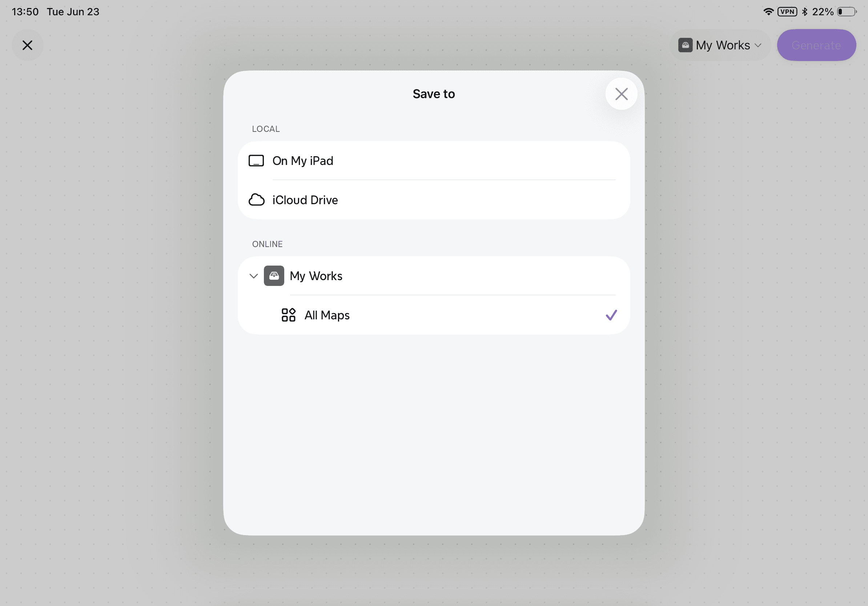868x606 pixels.
Task: Click the purple checkmark beside All Maps
Action: (x=611, y=315)
